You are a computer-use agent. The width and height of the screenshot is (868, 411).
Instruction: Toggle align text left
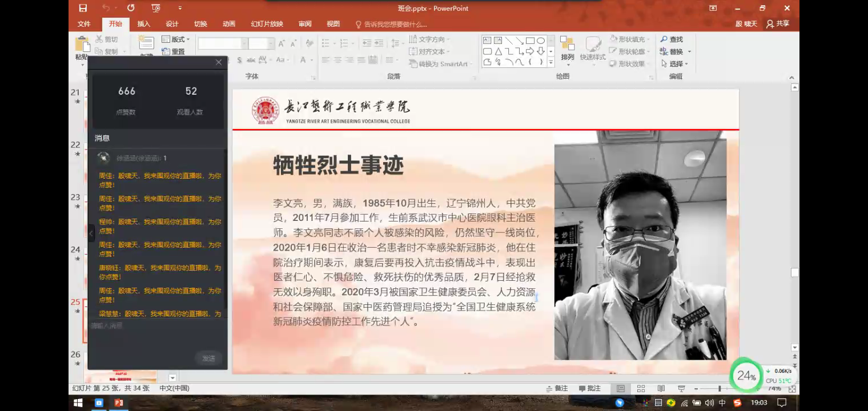(x=326, y=60)
